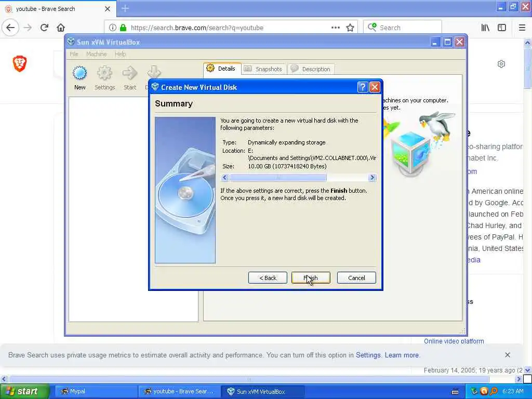Screen dimensions: 532x399
Task: Open the Help menu in VirtualBox
Action: (120, 54)
